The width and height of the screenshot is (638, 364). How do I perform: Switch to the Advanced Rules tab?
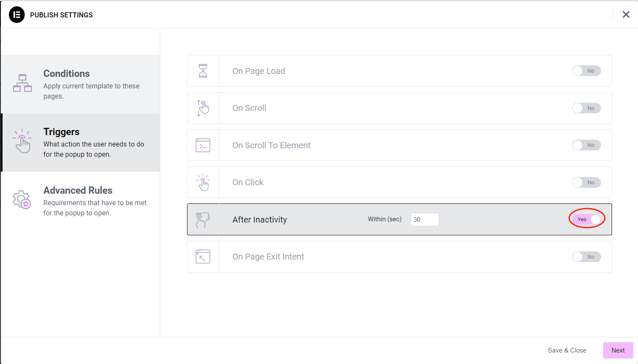[x=81, y=201]
